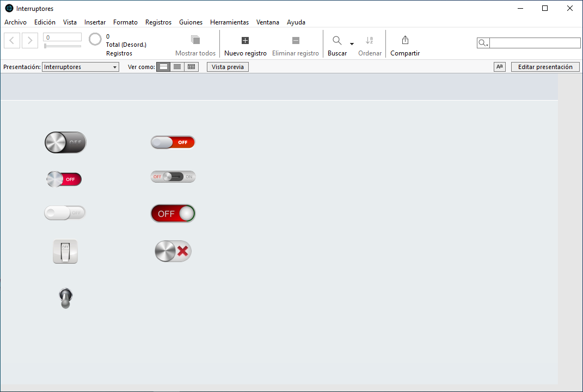This screenshot has width=583, height=392.
Task: Click the Nuevo registro plus icon
Action: (245, 40)
